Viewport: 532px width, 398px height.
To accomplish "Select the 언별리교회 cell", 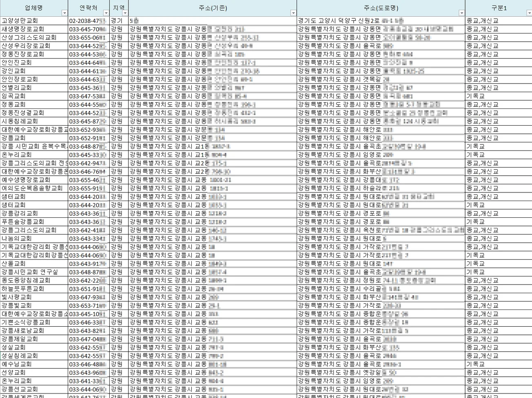I will click(34, 88).
